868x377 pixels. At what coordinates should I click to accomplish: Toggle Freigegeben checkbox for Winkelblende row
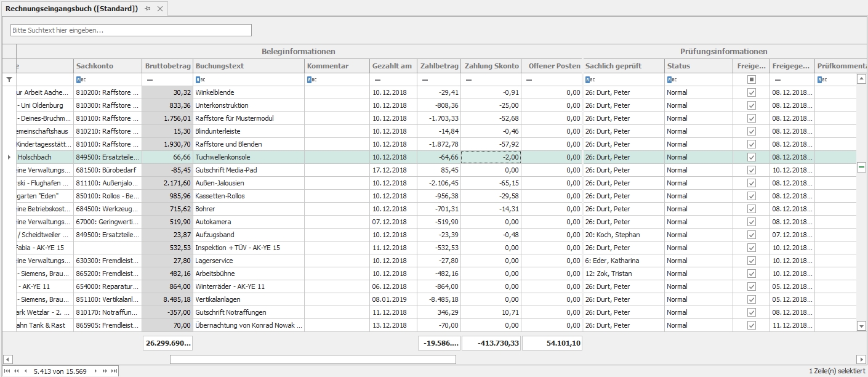751,92
